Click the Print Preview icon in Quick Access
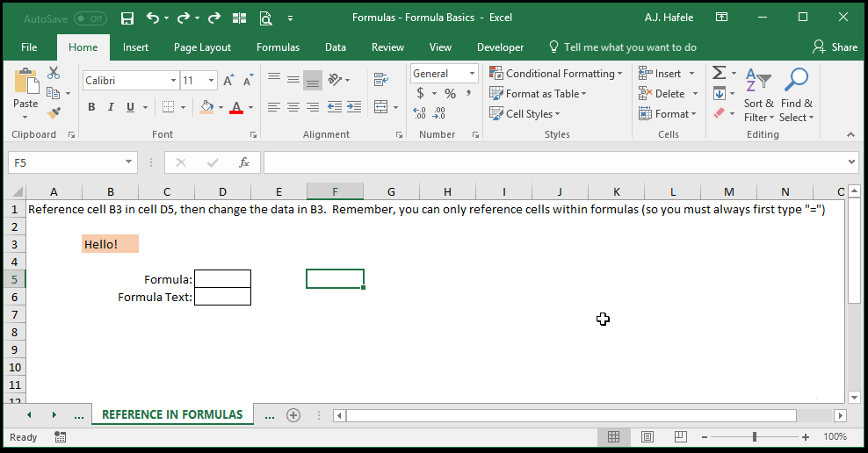The height and width of the screenshot is (453, 868). 265,18
